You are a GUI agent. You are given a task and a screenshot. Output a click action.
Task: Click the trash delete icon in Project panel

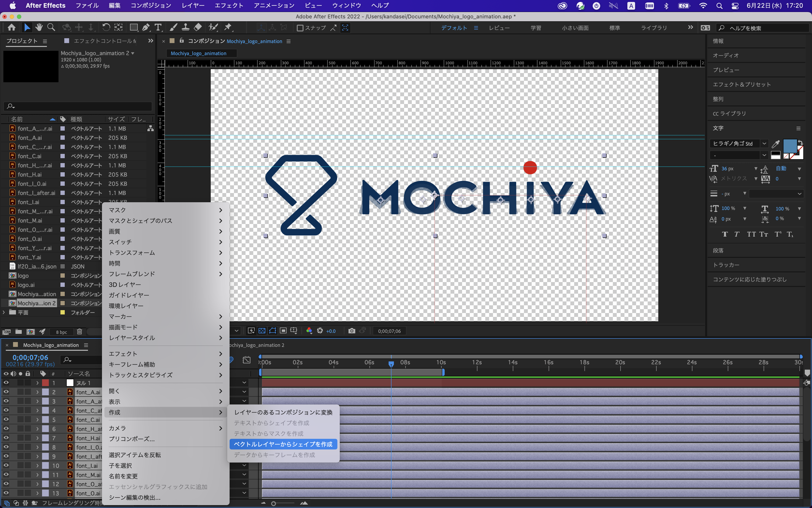(80, 332)
